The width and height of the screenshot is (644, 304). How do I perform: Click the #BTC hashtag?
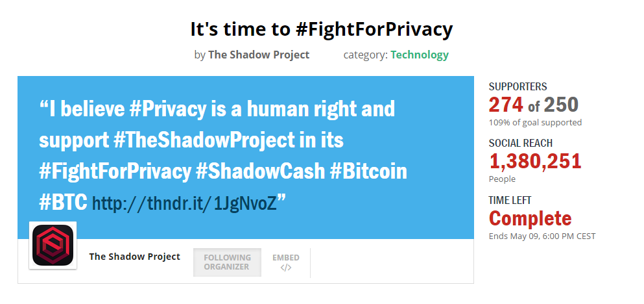coord(64,203)
